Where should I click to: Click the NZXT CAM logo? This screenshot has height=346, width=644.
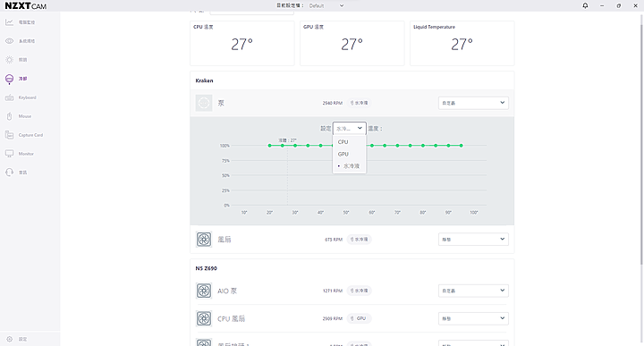pos(25,5)
